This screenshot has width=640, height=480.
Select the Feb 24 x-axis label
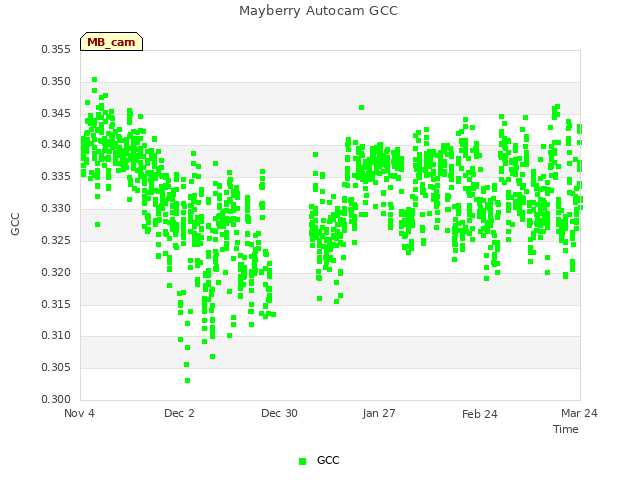pos(480,414)
